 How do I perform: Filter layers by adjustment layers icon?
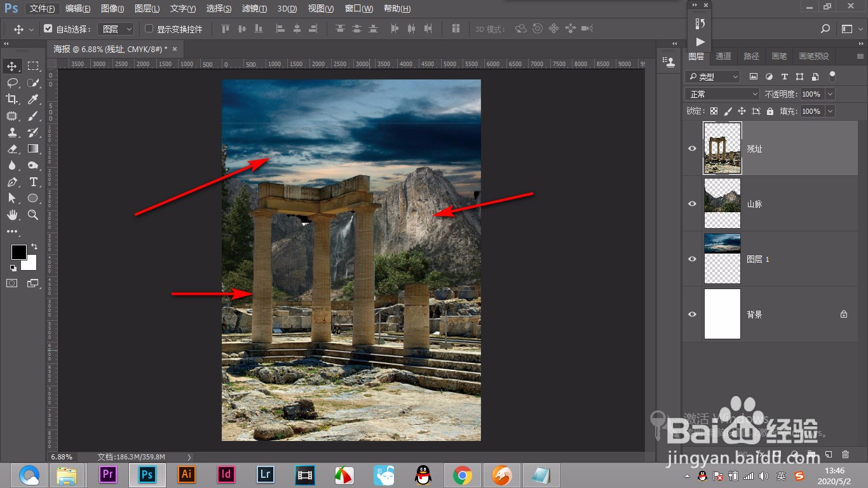point(769,76)
